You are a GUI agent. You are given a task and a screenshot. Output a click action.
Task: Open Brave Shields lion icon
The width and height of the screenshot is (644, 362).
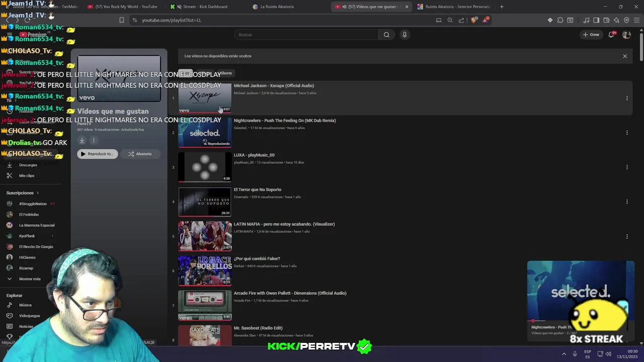click(x=473, y=20)
